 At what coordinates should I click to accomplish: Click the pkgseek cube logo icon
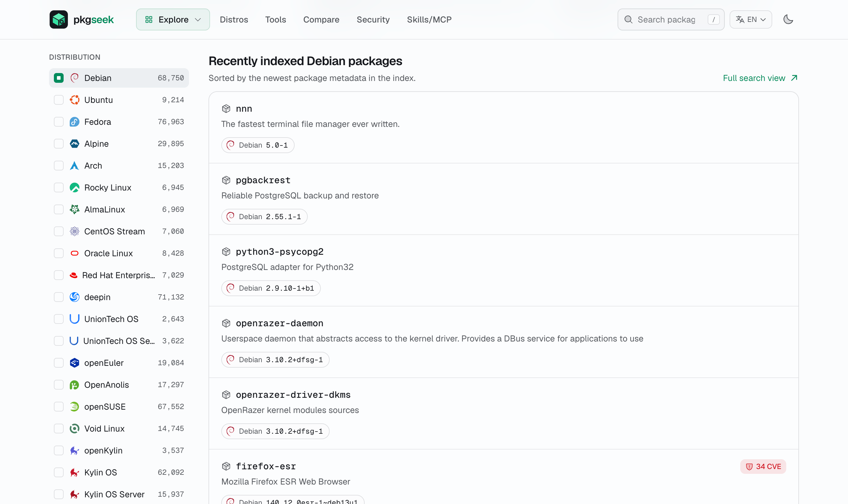(58, 19)
